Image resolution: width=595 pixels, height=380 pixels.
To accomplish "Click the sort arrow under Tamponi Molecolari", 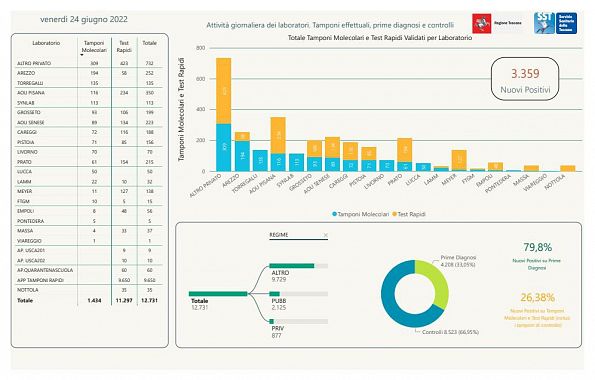I will tap(82, 55).
